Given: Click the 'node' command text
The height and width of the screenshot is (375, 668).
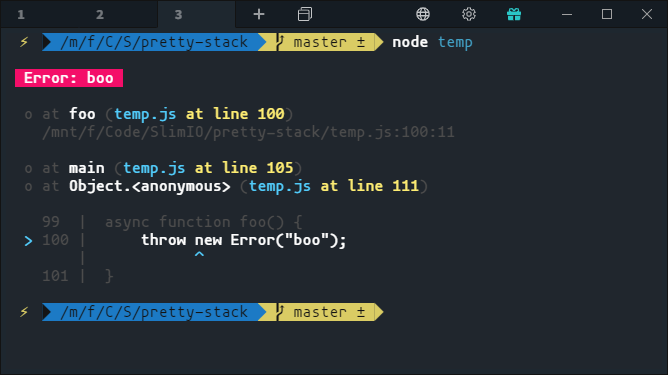Looking at the screenshot, I should coord(410,42).
